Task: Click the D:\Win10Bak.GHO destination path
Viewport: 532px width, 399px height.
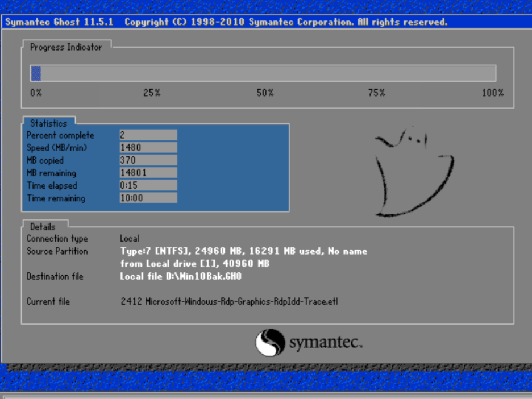Action: point(203,276)
